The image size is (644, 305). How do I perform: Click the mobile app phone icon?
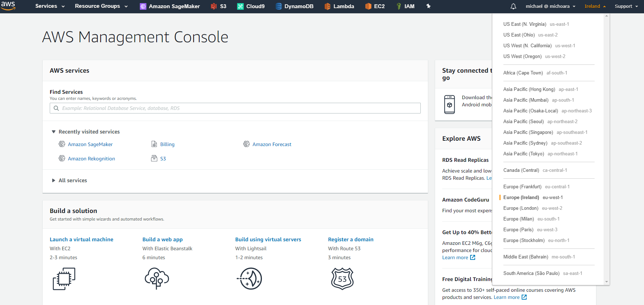(449, 105)
